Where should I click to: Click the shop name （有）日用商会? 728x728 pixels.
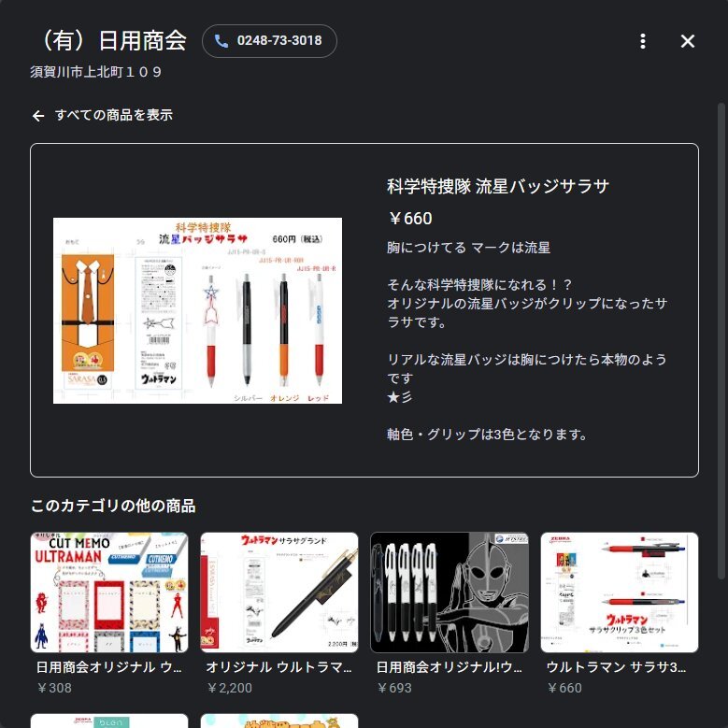(x=111, y=40)
